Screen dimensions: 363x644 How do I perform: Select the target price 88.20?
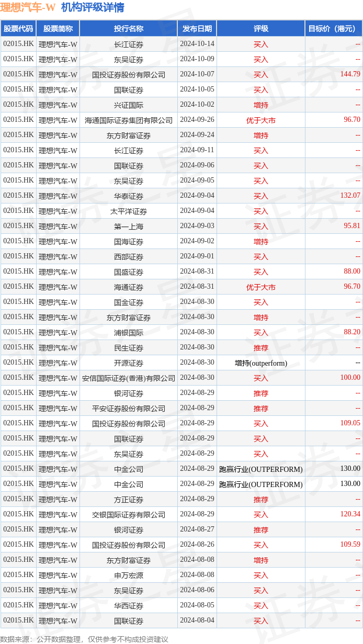(351, 332)
